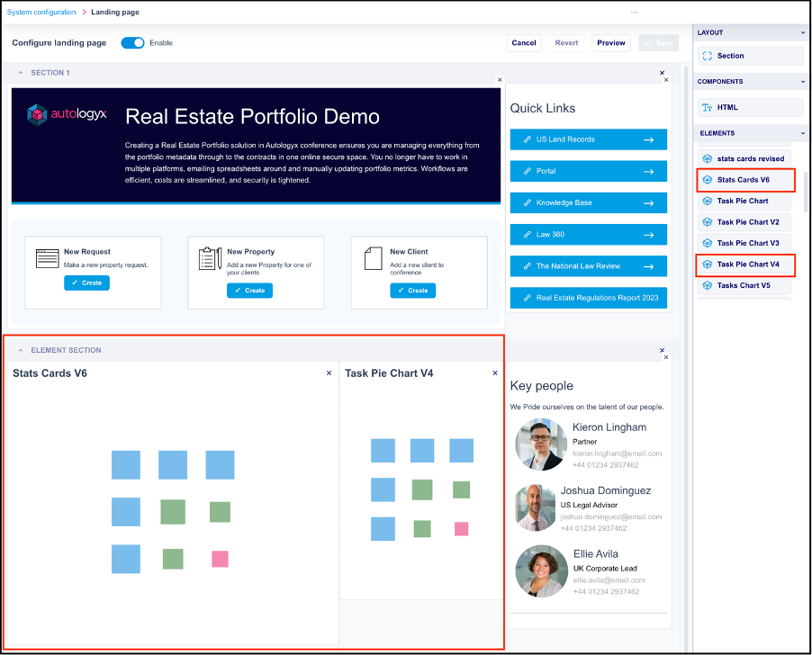
Task: Close the Quick Links block
Action: coord(666,80)
